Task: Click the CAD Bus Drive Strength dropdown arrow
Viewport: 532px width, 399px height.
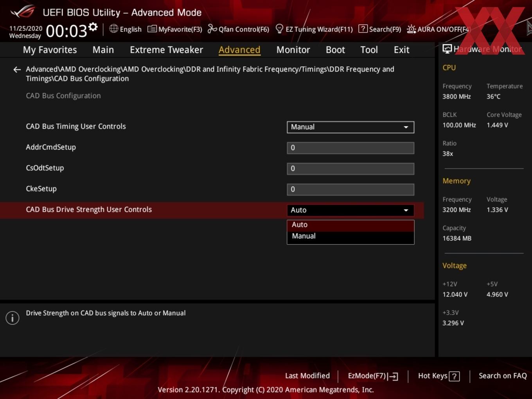Action: click(x=406, y=210)
